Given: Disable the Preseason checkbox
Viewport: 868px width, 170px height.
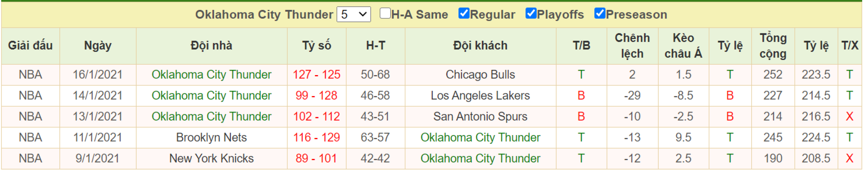Looking at the screenshot, I should pos(600,14).
